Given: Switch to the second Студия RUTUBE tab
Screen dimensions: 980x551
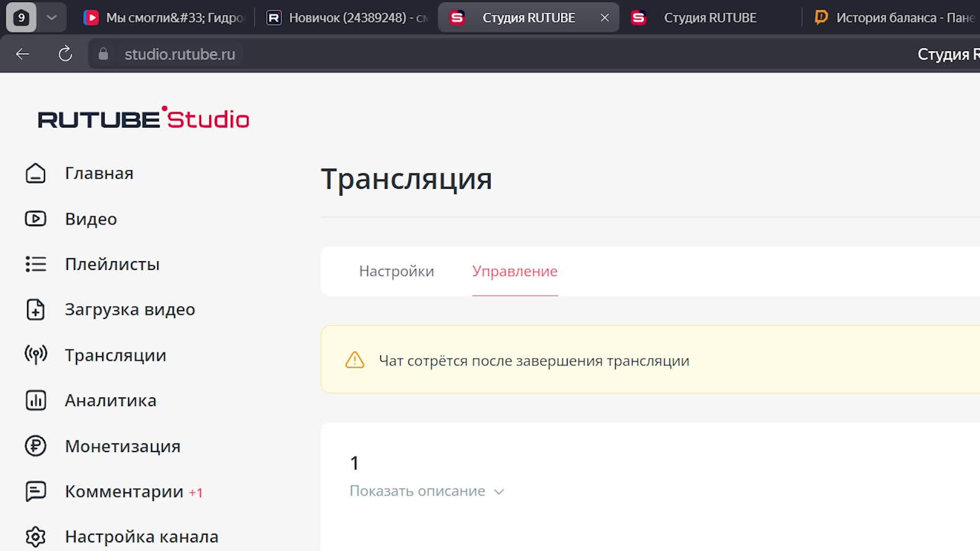Looking at the screenshot, I should click(709, 18).
